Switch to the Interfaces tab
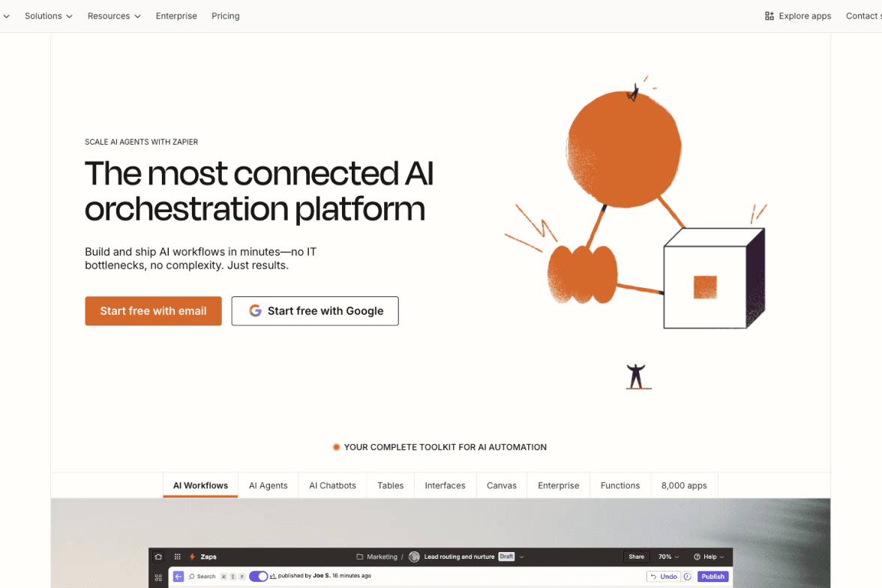 445,485
